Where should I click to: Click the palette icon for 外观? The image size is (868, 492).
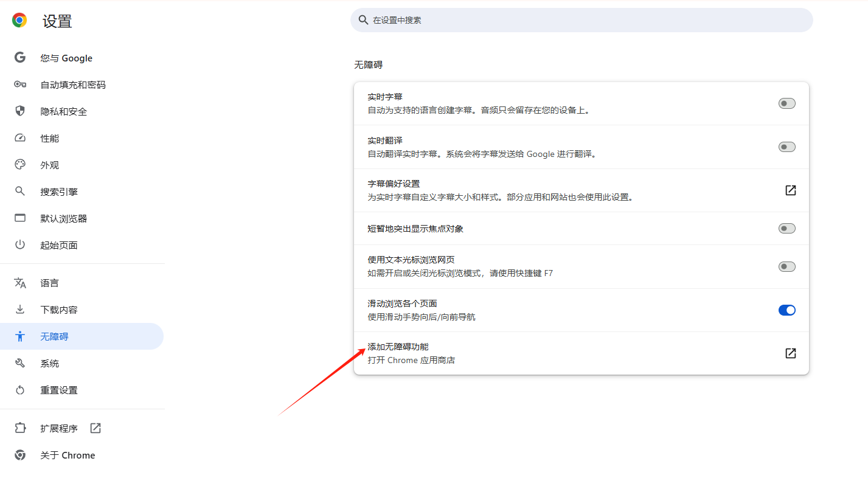(20, 165)
